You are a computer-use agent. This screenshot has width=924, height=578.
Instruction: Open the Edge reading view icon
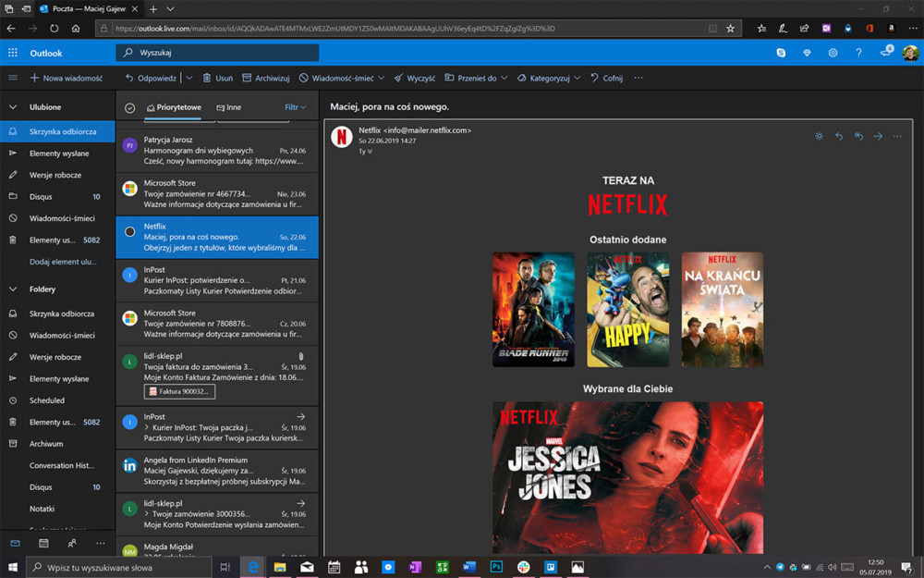click(713, 28)
